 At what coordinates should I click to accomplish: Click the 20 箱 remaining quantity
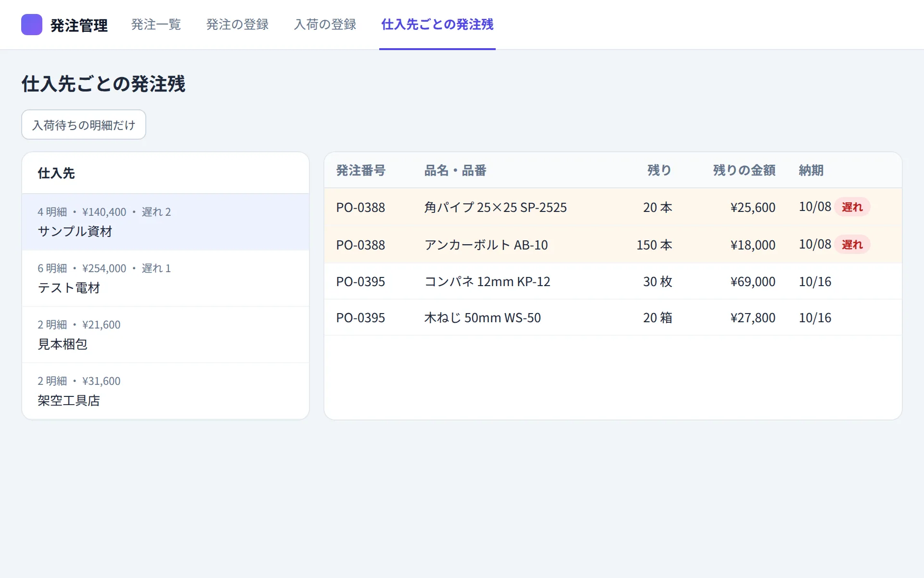657,318
